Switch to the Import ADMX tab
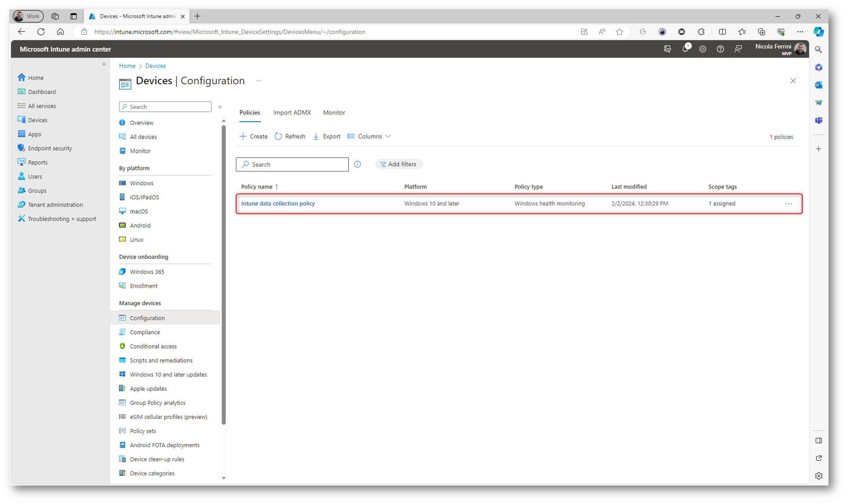The width and height of the screenshot is (847, 504). (292, 113)
